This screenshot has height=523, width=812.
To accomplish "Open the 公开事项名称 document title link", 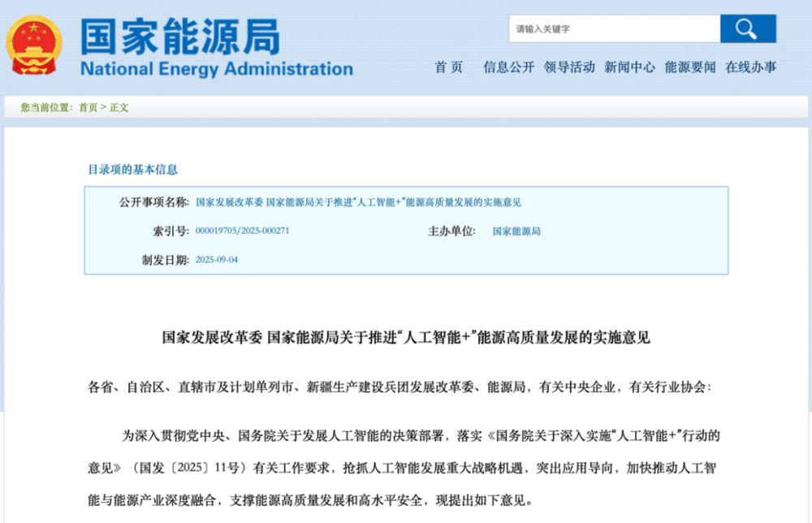I will [360, 201].
